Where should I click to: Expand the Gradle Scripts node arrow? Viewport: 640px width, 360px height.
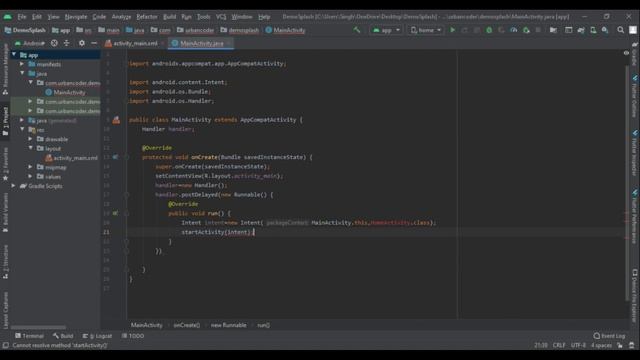14,186
